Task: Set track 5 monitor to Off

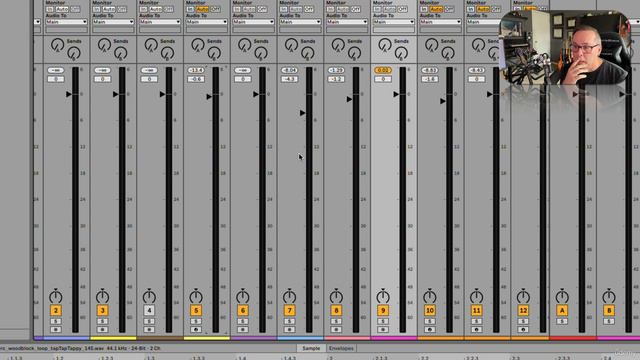Action: 216,9
